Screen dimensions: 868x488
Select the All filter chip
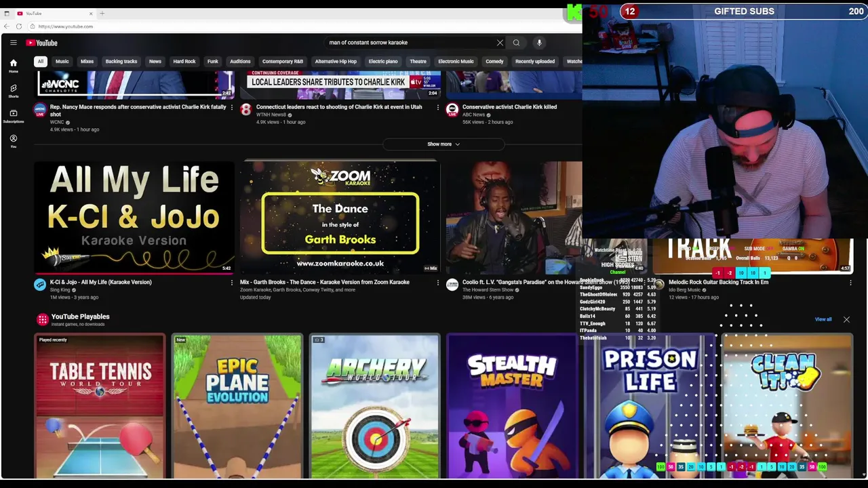pos(40,62)
